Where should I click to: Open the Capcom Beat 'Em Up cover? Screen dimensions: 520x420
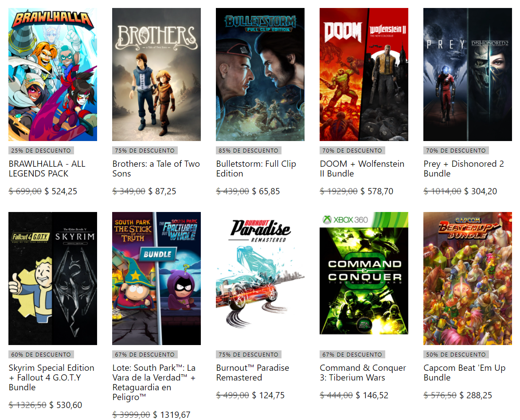coord(468,279)
